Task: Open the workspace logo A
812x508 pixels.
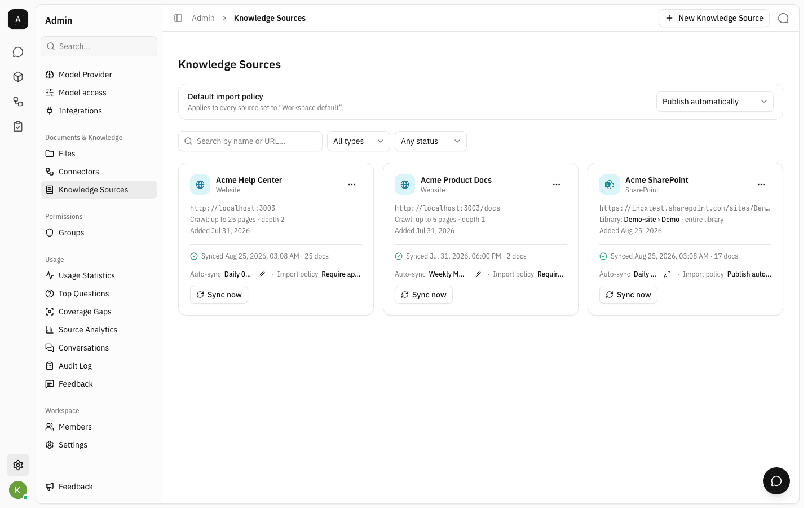Action: [18, 19]
